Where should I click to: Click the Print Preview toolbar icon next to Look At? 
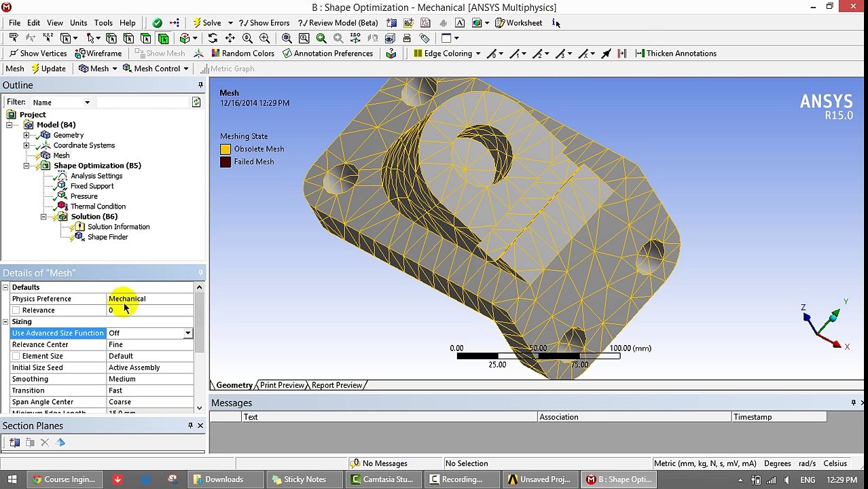[407, 38]
